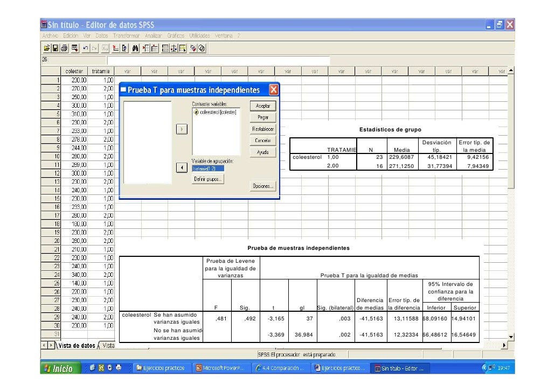
Task: Open Microsoft PowerPoint from the taskbar
Action: (221, 368)
